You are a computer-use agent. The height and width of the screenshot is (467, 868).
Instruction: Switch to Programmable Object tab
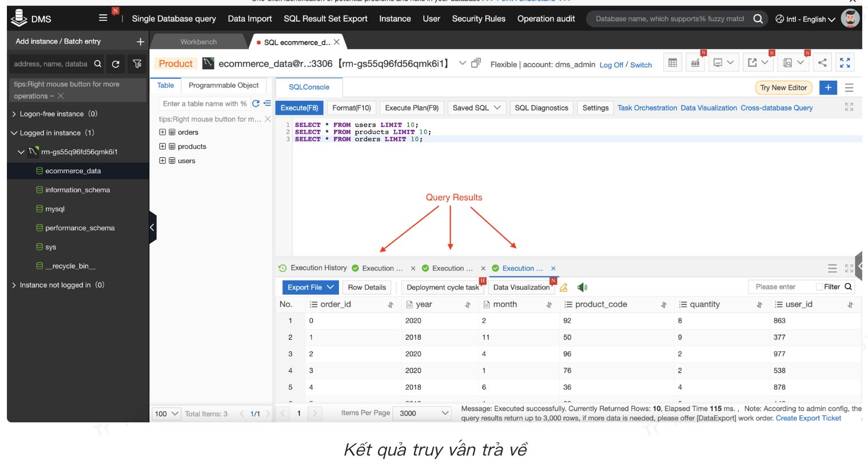[x=224, y=85]
